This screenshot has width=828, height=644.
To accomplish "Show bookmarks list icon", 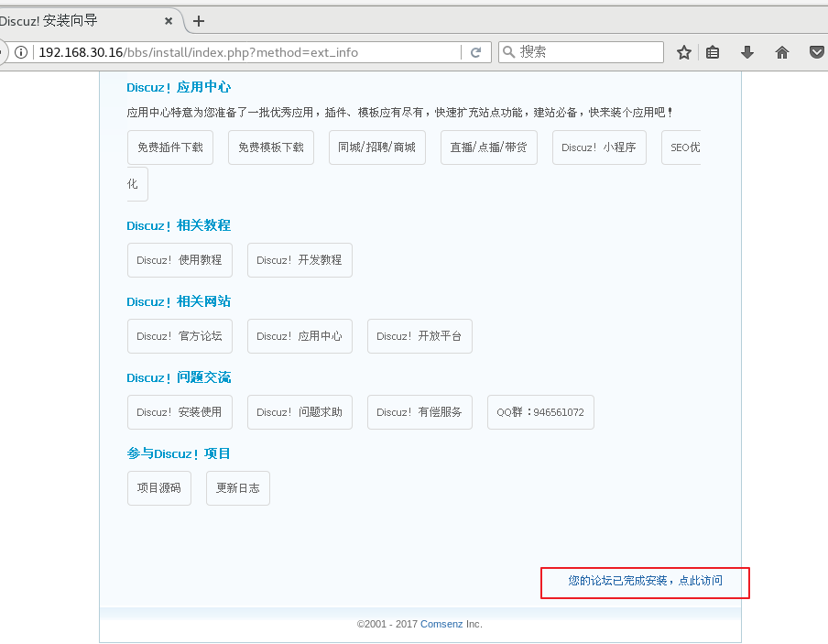I will pyautogui.click(x=713, y=52).
